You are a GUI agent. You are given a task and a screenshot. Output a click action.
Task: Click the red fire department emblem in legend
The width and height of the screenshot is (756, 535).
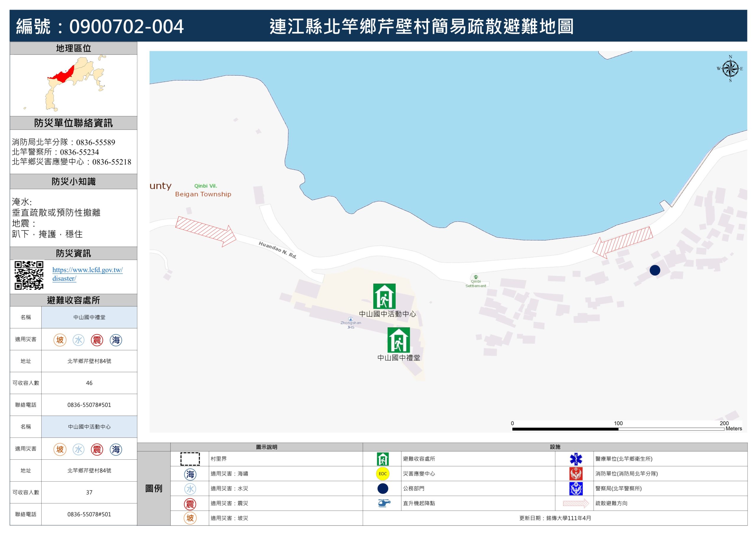click(576, 474)
